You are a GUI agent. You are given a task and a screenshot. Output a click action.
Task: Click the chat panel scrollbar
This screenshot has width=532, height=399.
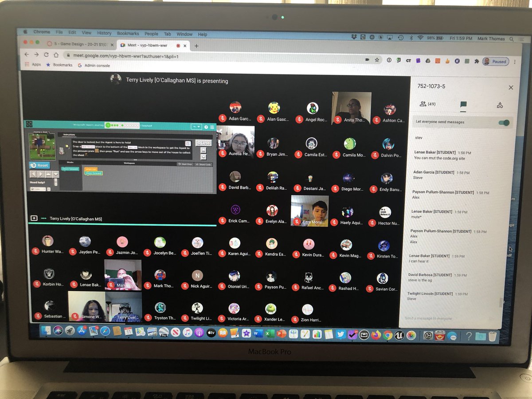coord(501,302)
